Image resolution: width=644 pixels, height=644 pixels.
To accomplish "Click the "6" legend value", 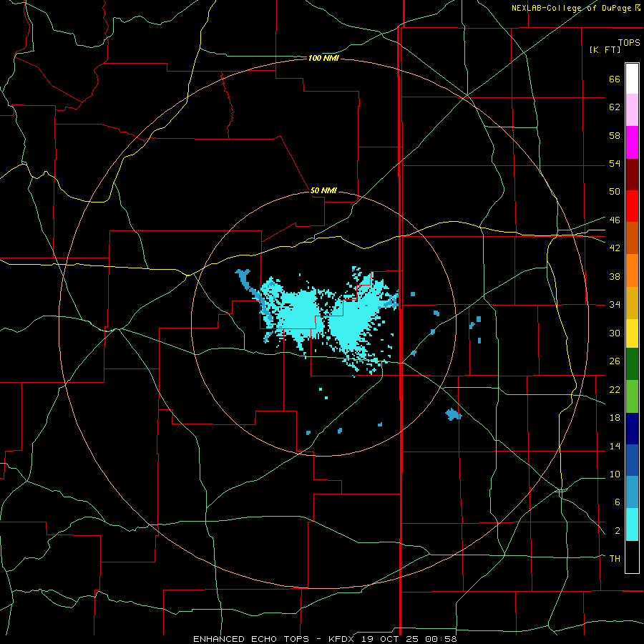I will 617,502.
